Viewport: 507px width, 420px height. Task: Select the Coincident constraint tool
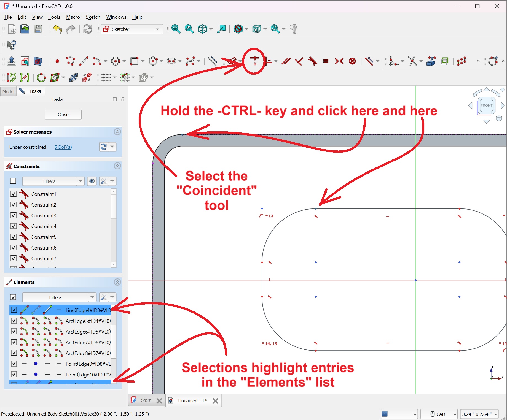[254, 61]
